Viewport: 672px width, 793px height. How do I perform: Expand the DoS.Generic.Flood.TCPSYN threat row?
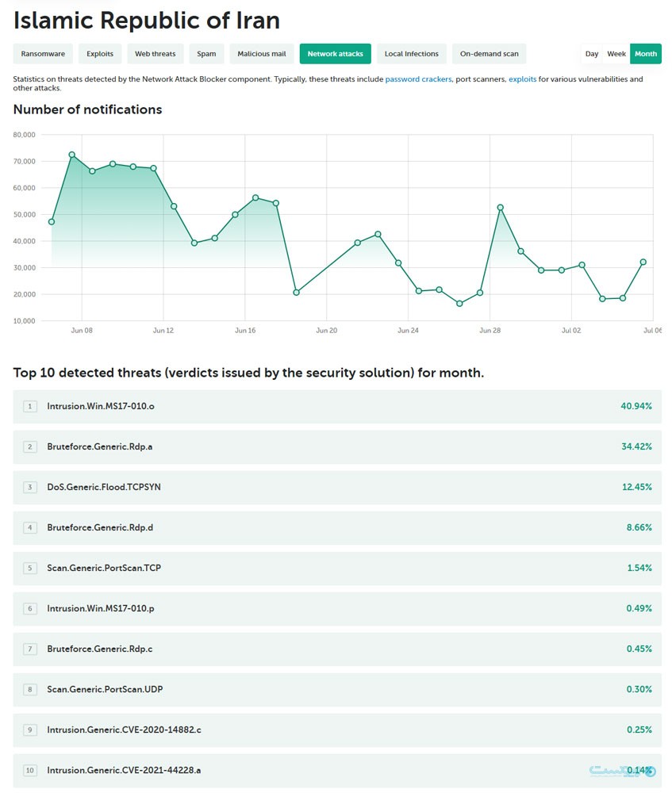tap(103, 487)
